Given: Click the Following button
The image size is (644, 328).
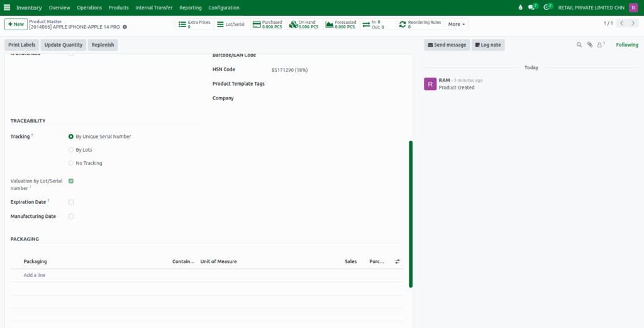Looking at the screenshot, I should (627, 45).
